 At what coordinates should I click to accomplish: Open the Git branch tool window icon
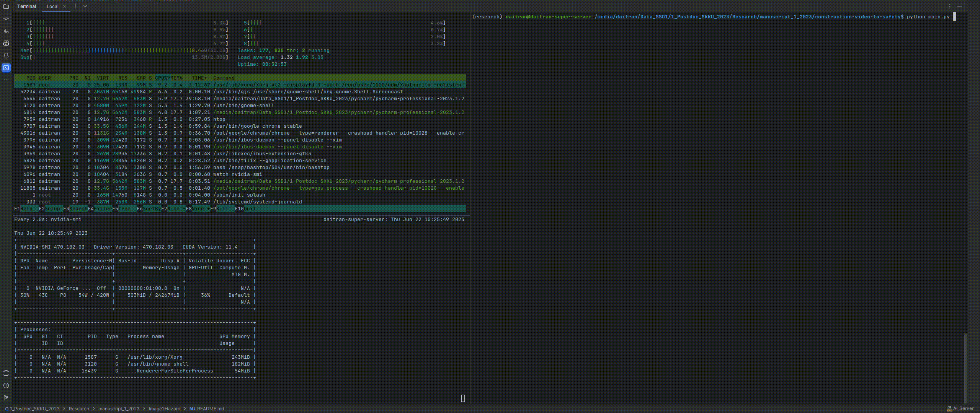pyautogui.click(x=6, y=398)
